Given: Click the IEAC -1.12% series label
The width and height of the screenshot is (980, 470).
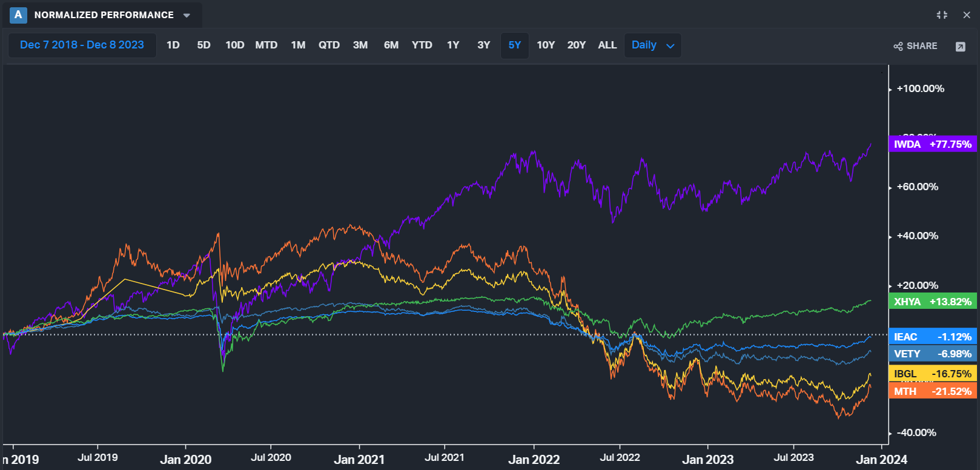Looking at the screenshot, I should click(933, 337).
